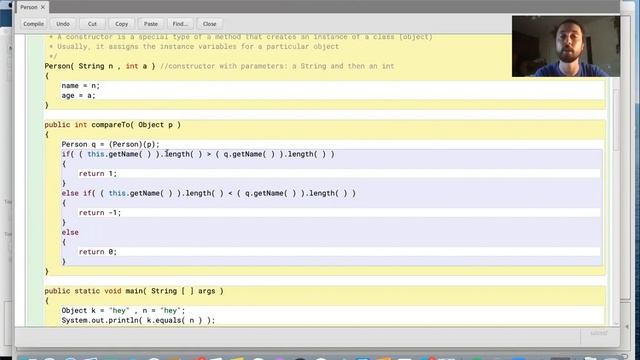Image resolution: width=640 pixels, height=360 pixels.
Task: Click the Compile button in the toolbar
Action: (x=33, y=24)
